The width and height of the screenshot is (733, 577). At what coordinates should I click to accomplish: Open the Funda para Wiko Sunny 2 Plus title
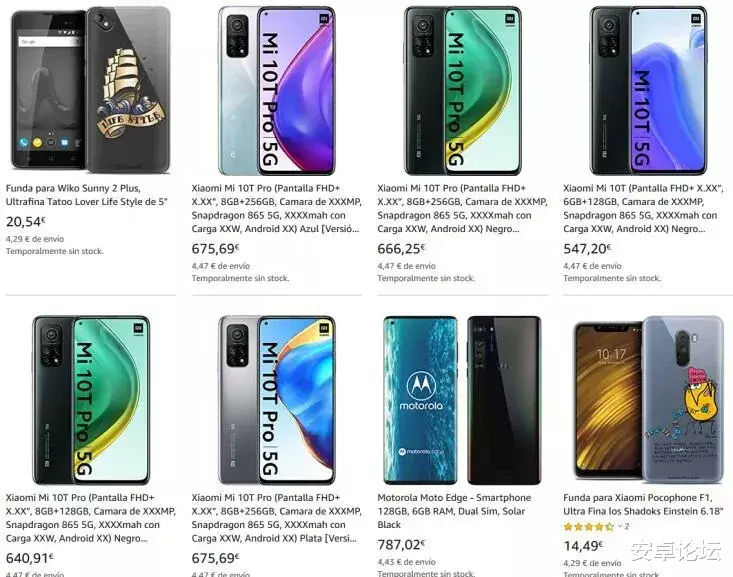pos(88,194)
